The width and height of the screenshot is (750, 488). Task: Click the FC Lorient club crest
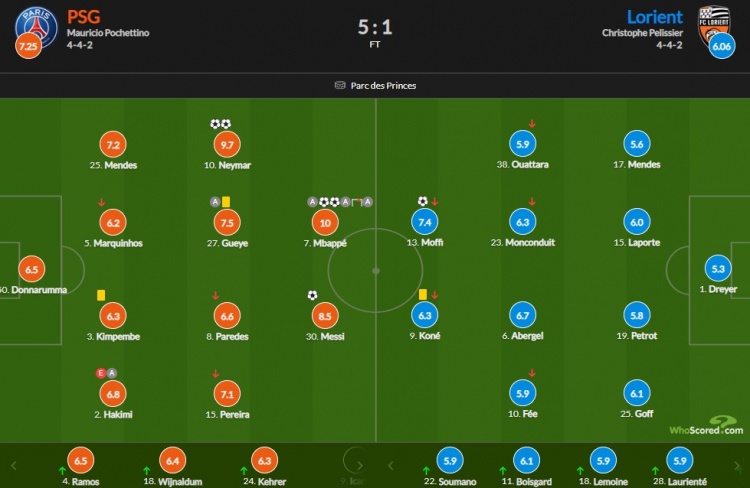714,26
